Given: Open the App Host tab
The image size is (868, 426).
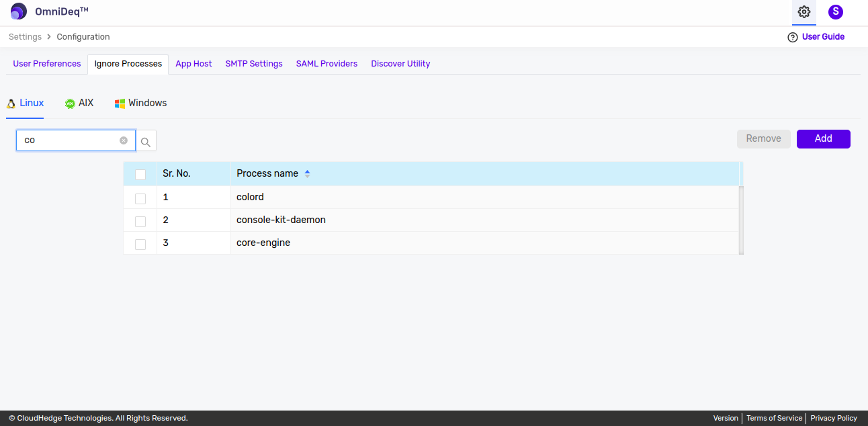Looking at the screenshot, I should [x=193, y=64].
